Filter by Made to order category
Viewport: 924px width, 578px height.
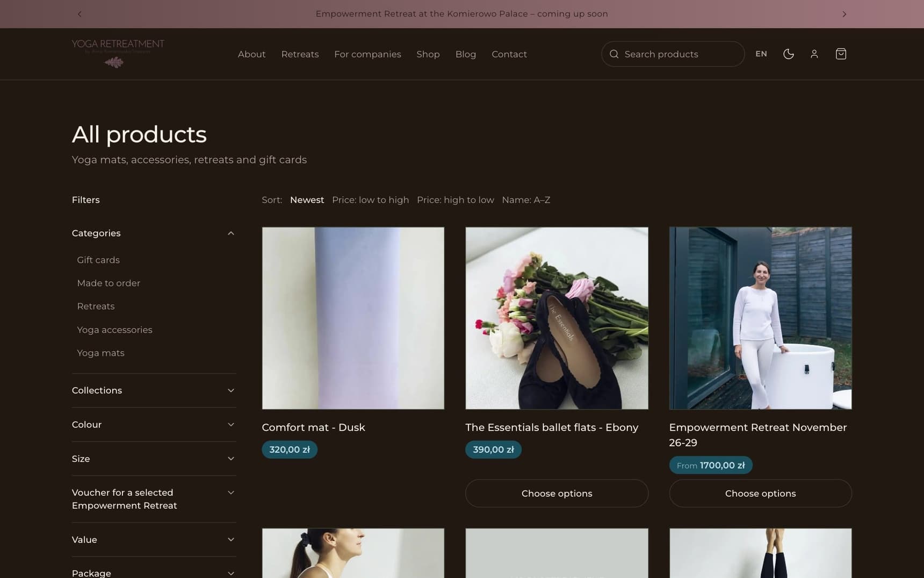point(109,283)
